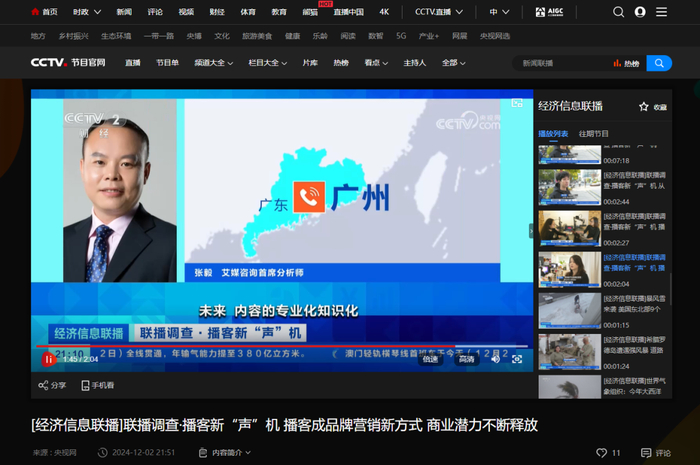Expand the CCTV直播 dropdown
The width and height of the screenshot is (700, 465).
point(439,12)
